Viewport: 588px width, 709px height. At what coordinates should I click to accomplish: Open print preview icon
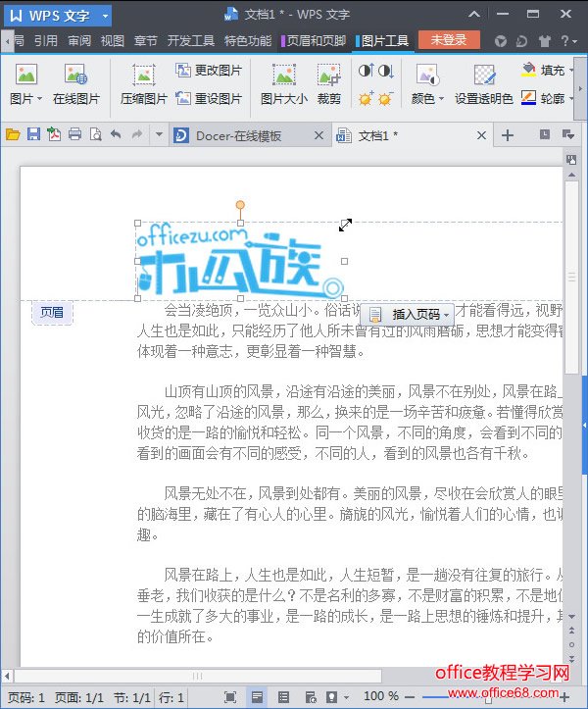click(95, 134)
